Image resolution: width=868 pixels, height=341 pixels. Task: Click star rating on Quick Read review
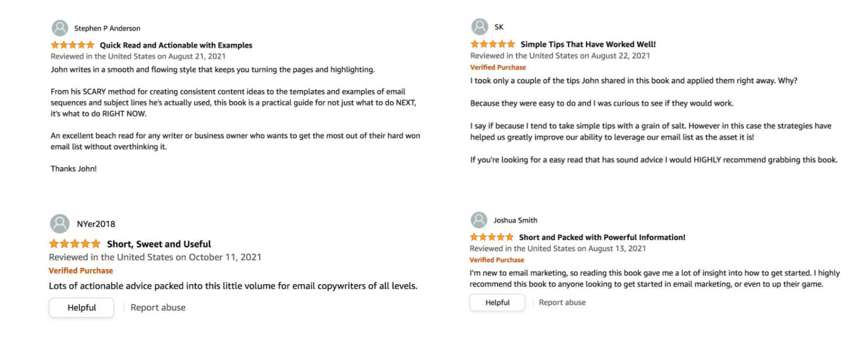pos(73,45)
